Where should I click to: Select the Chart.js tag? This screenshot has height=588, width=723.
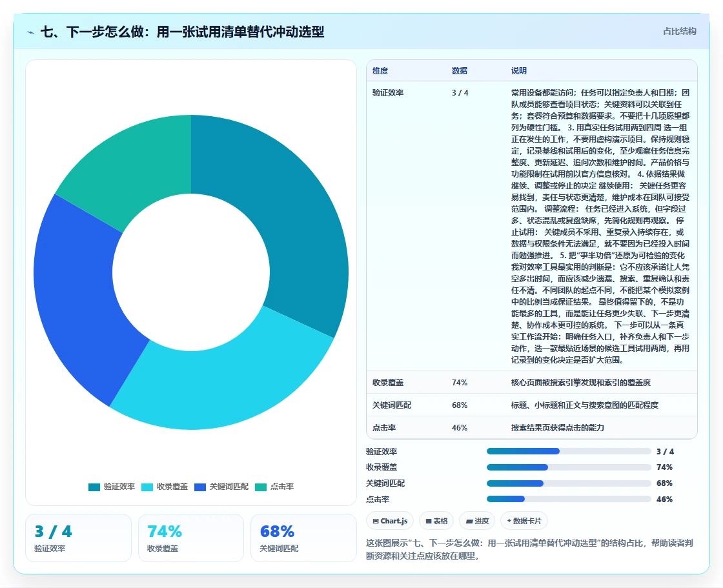tap(390, 521)
